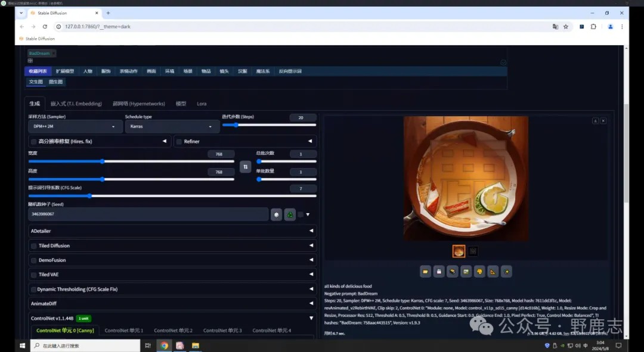Adjust the CFG Scale slider
Image resolution: width=644 pixels, height=352 pixels.
coord(172,196)
